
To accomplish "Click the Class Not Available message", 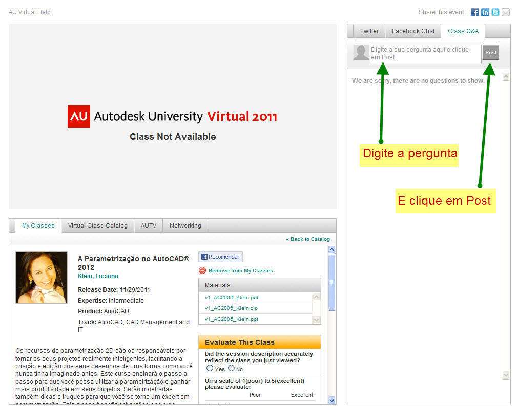I will click(x=173, y=137).
